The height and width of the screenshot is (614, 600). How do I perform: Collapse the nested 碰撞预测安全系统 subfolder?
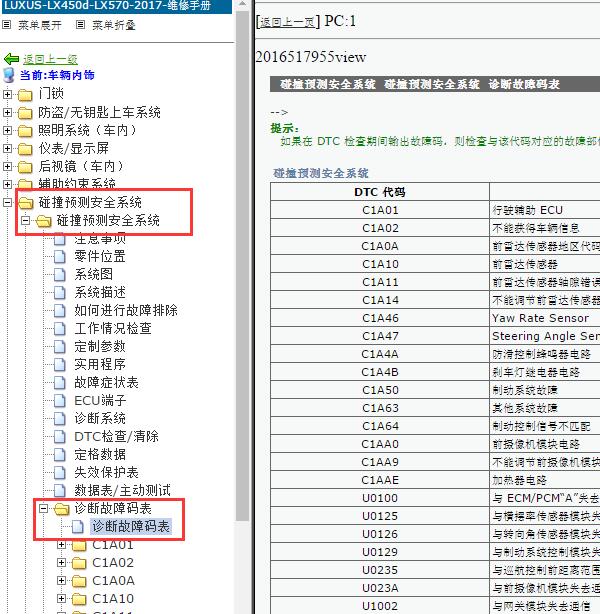pyautogui.click(x=25, y=220)
